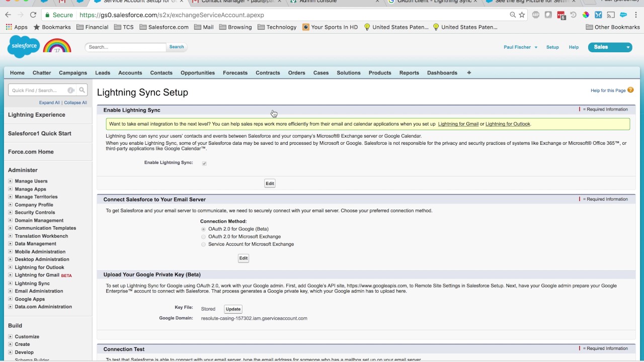Open the Your Sports In HD bookmark

click(330, 27)
